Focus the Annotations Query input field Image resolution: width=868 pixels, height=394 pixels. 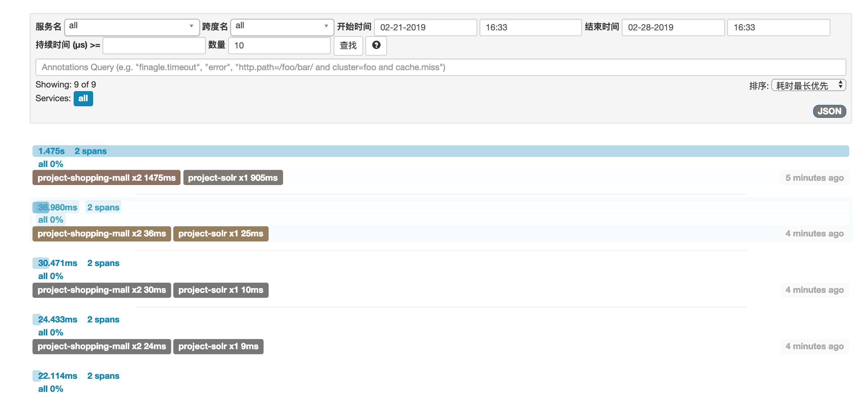click(x=440, y=67)
